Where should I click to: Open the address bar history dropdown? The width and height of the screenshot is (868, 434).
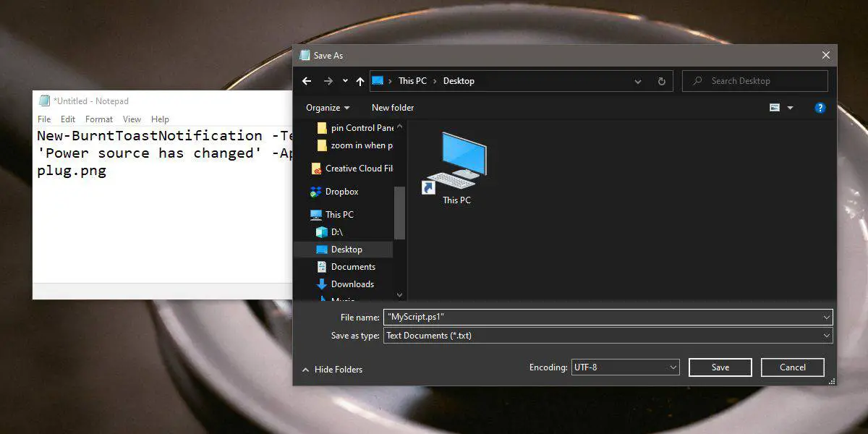click(638, 81)
